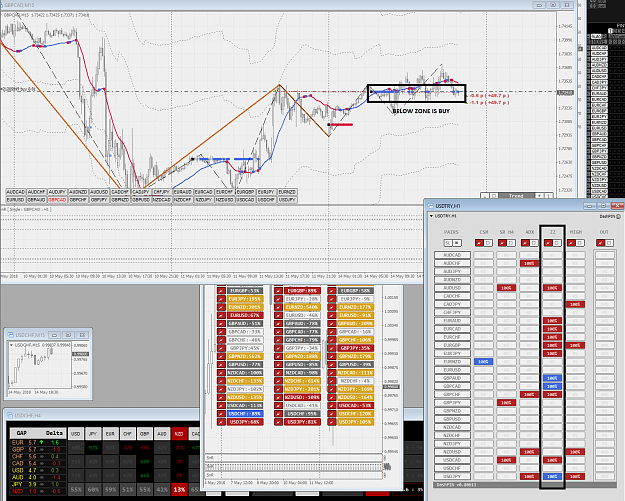Toggle the red ADX column switch

click(x=525, y=243)
